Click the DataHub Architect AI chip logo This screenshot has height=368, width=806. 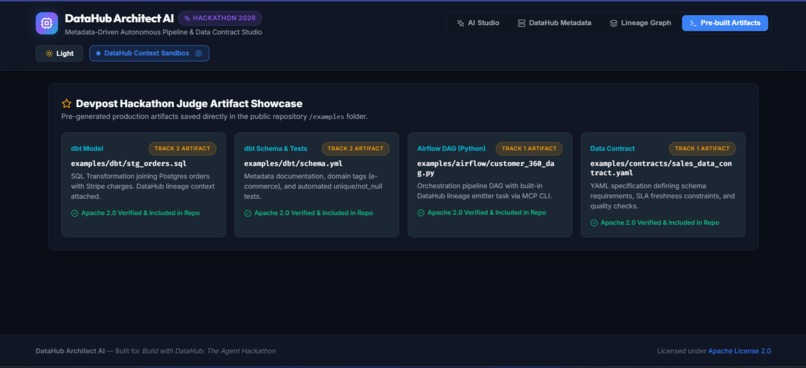click(47, 23)
